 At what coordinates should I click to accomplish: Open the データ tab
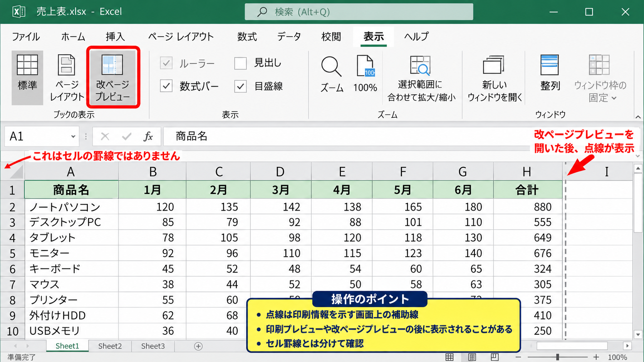pyautogui.click(x=289, y=37)
